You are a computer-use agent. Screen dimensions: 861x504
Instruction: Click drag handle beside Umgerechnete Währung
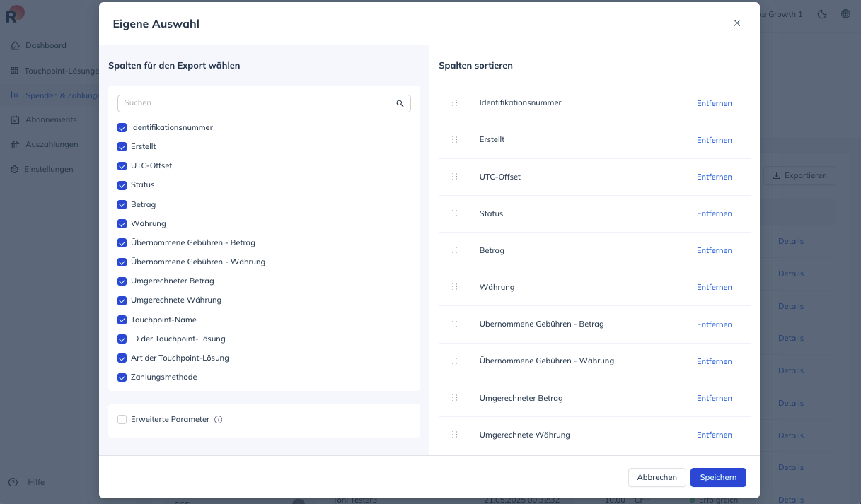point(454,435)
